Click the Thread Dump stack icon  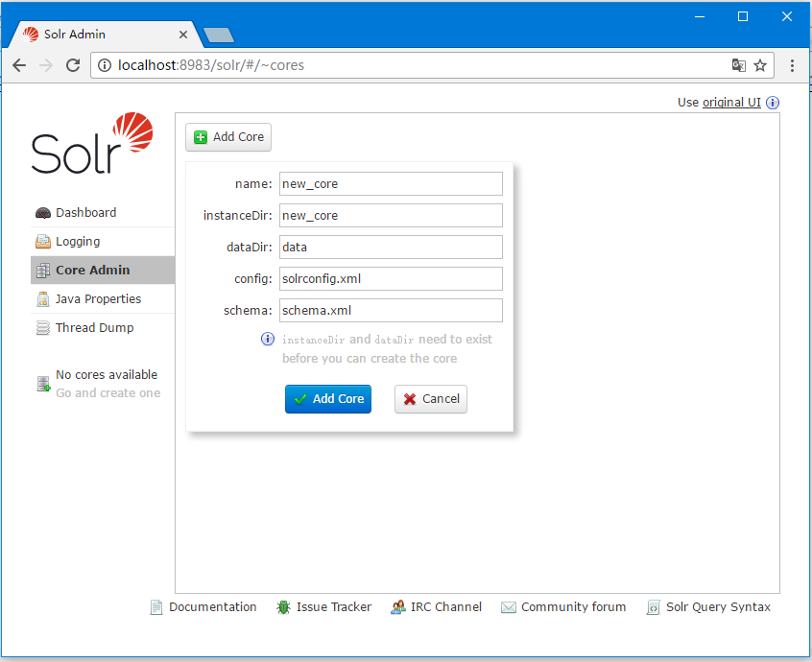click(42, 328)
